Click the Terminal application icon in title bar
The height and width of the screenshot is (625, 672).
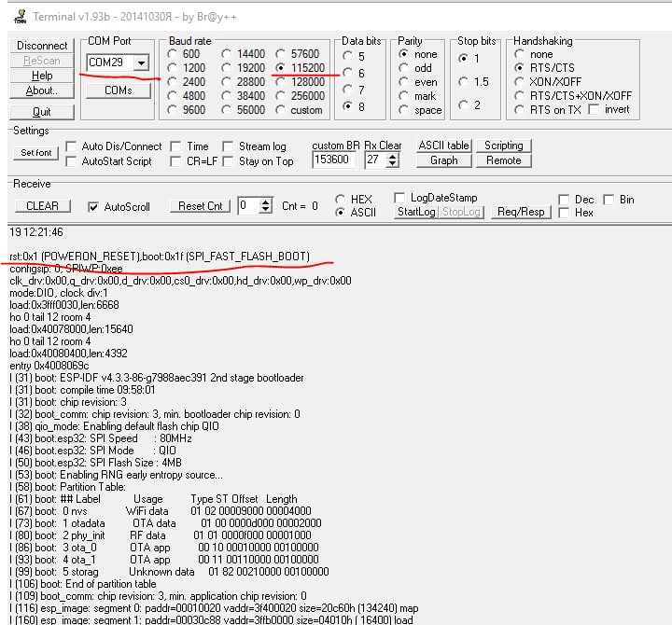20,16
